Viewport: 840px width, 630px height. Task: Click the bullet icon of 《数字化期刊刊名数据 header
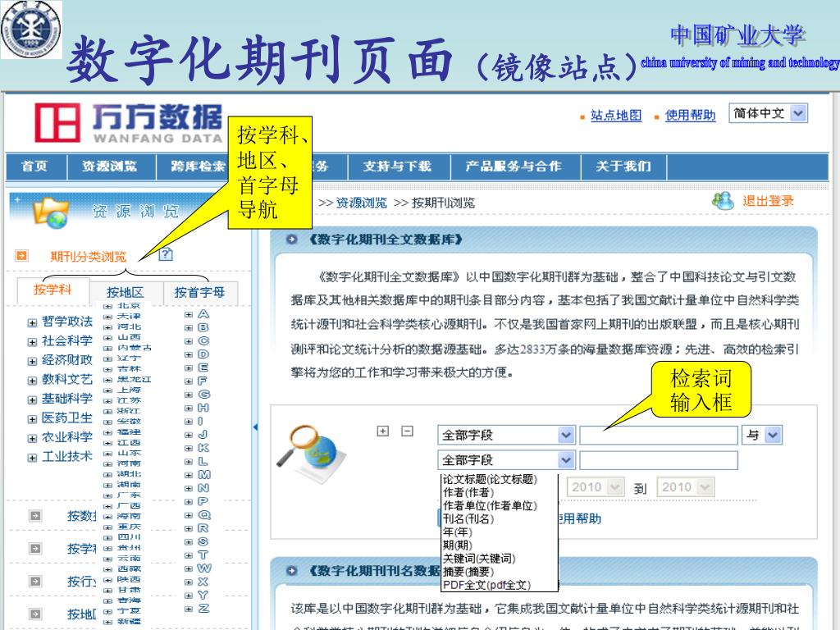[x=291, y=571]
